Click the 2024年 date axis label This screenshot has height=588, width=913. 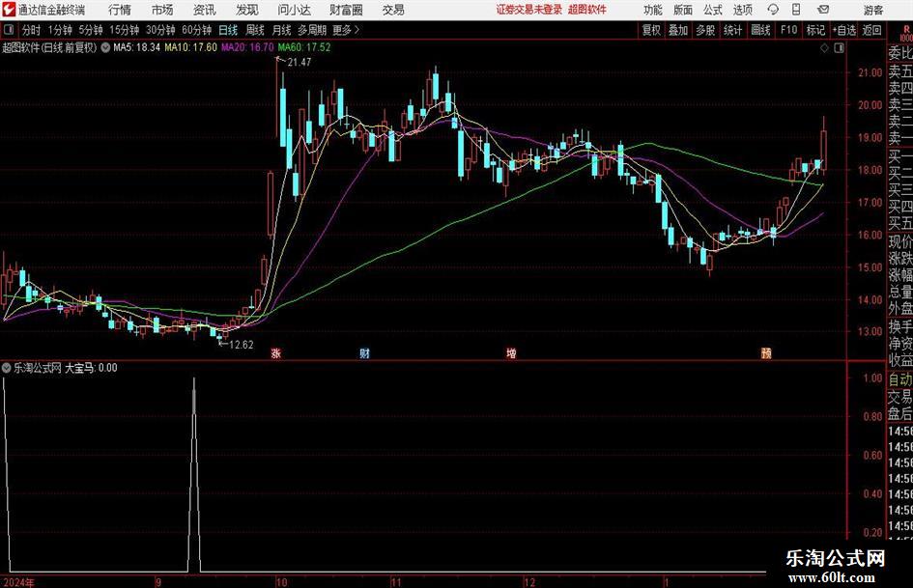(18, 582)
